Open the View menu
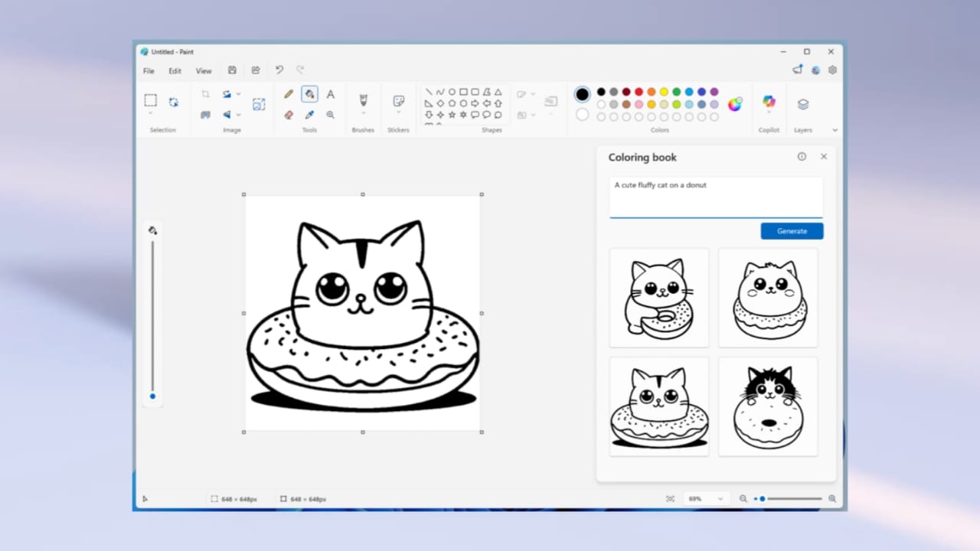 pos(203,70)
